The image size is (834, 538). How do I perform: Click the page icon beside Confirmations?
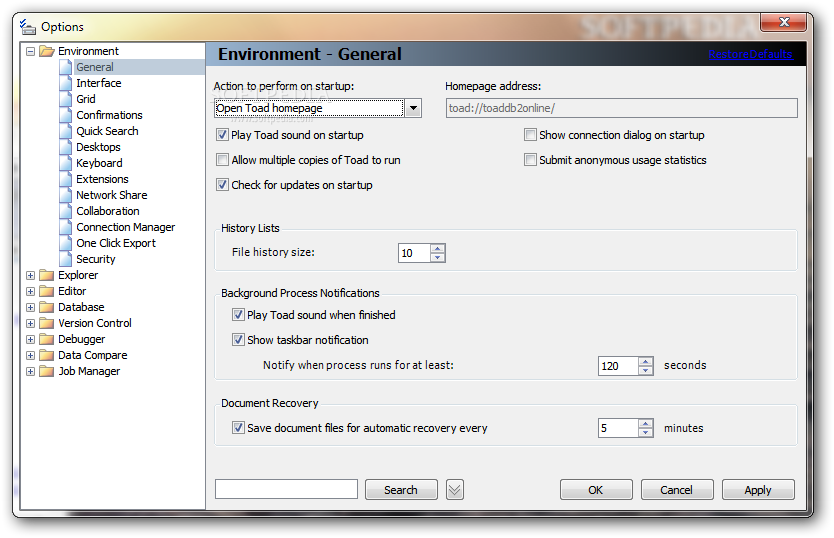point(65,115)
